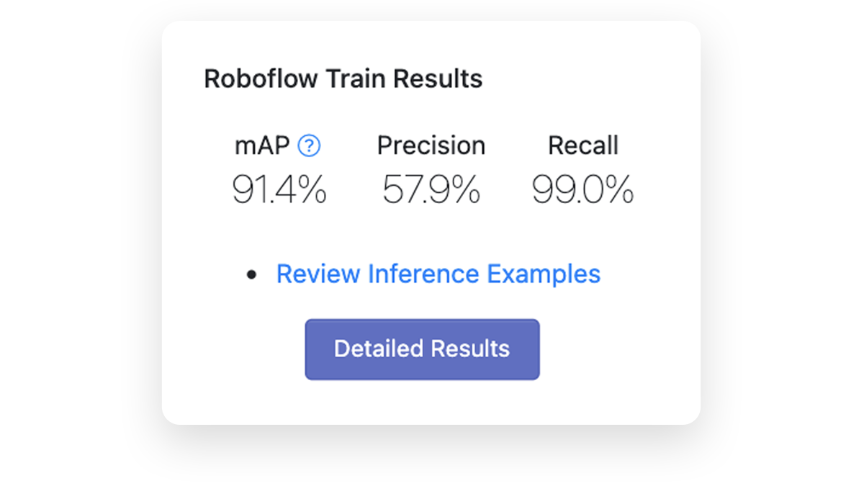Click the word Results on the purple button
The image size is (864, 504).
469,349
